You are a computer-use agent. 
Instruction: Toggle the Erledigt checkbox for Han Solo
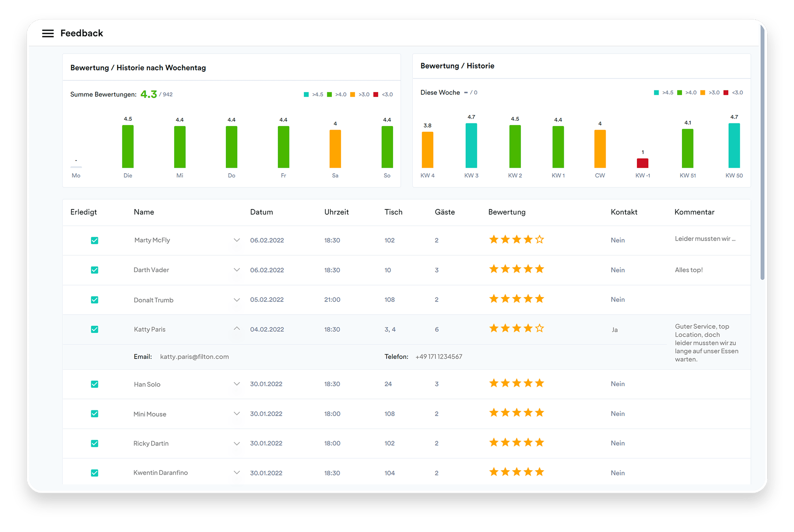pyautogui.click(x=94, y=384)
